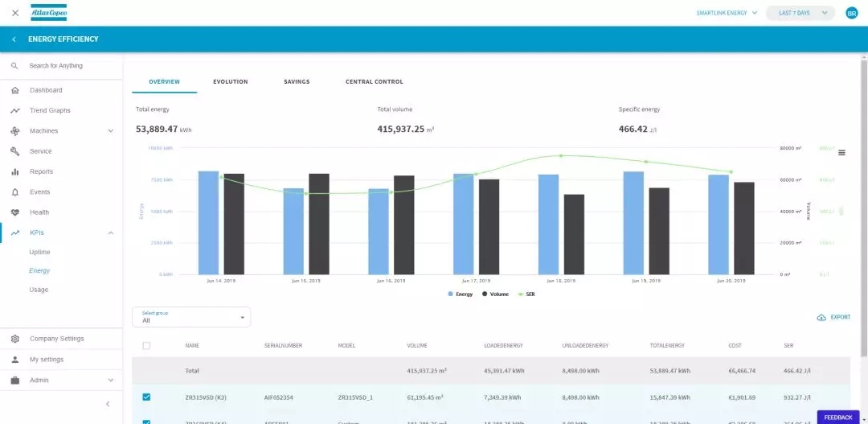868x424 pixels.
Task: Switch to the Savings tab
Action: click(297, 82)
